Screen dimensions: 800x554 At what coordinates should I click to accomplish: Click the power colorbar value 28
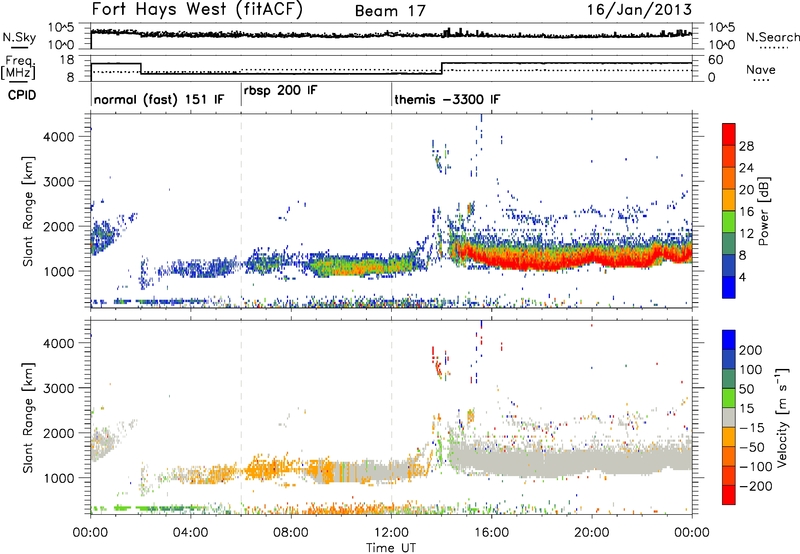click(746, 146)
